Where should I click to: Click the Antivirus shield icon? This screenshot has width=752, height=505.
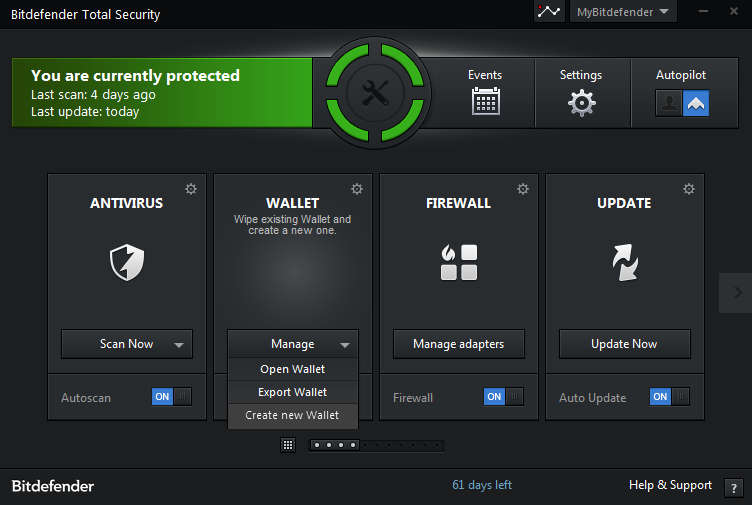[x=127, y=262]
